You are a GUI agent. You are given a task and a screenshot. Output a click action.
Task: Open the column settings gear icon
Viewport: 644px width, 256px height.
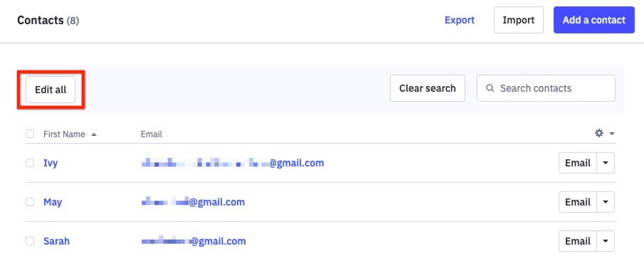point(599,133)
